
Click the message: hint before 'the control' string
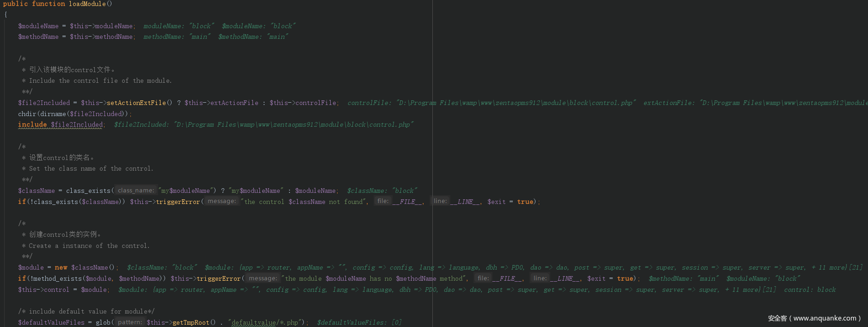(222, 201)
